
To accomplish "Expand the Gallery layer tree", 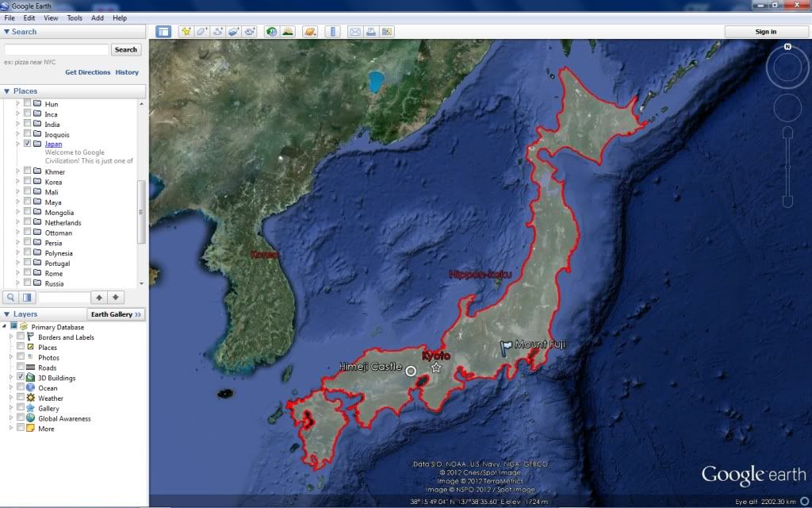I will point(11,408).
